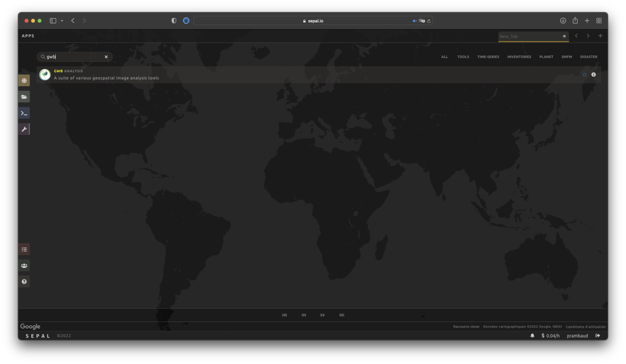The width and height of the screenshot is (626, 364).
Task: Click the notifications bell icon
Action: pos(532,336)
